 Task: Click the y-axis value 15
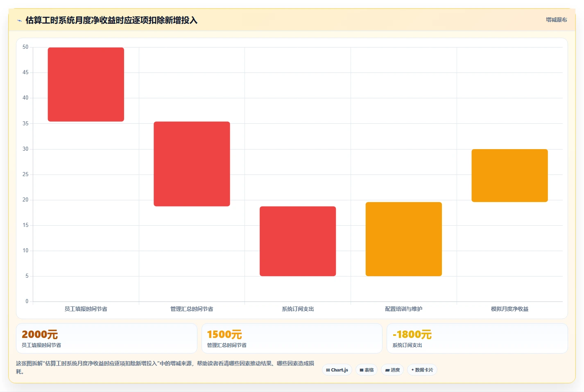pyautogui.click(x=25, y=225)
